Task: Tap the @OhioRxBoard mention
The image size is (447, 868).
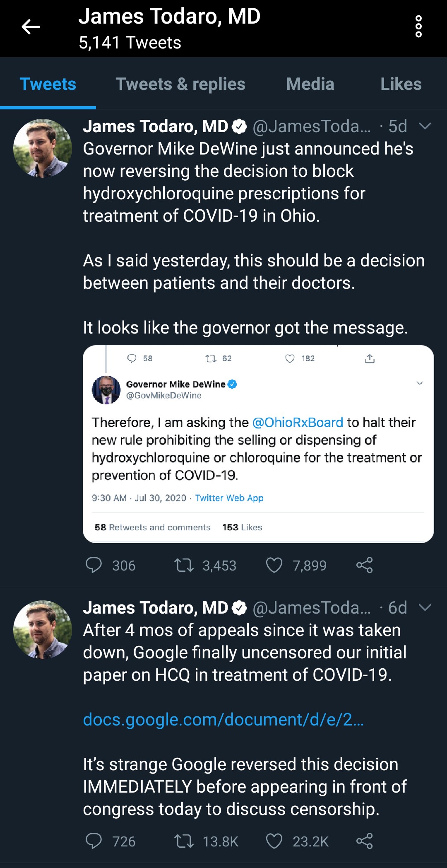Action: pyautogui.click(x=298, y=422)
